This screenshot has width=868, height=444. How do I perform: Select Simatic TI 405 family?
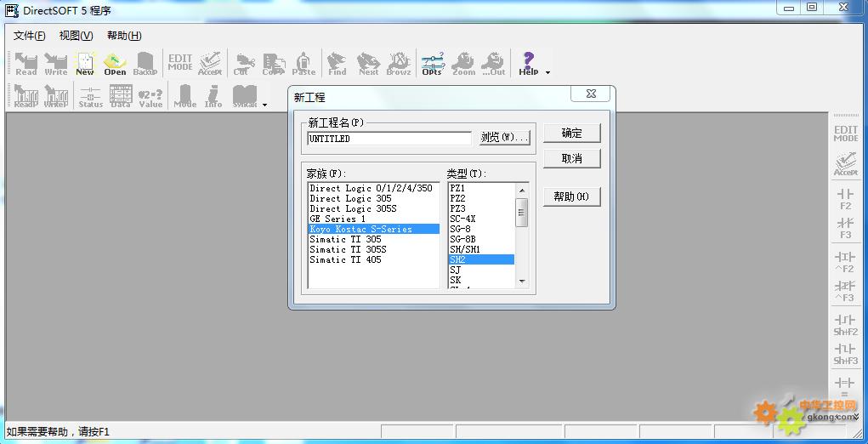[374, 259]
